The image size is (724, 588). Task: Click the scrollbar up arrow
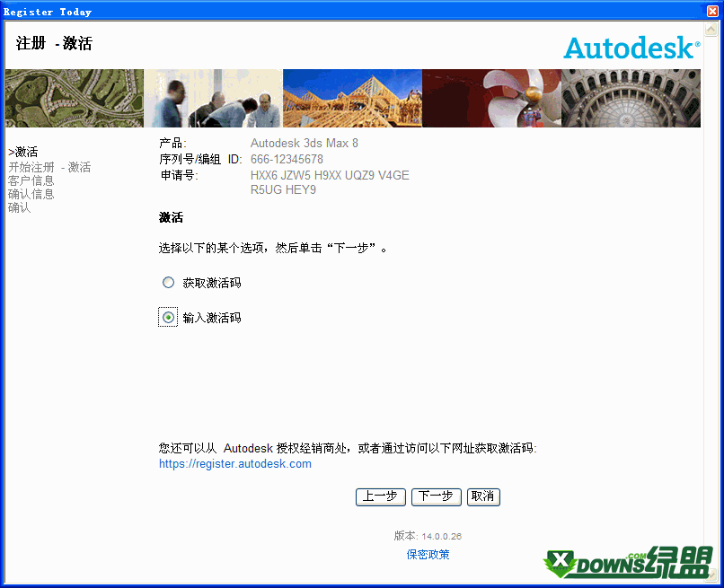(x=711, y=30)
